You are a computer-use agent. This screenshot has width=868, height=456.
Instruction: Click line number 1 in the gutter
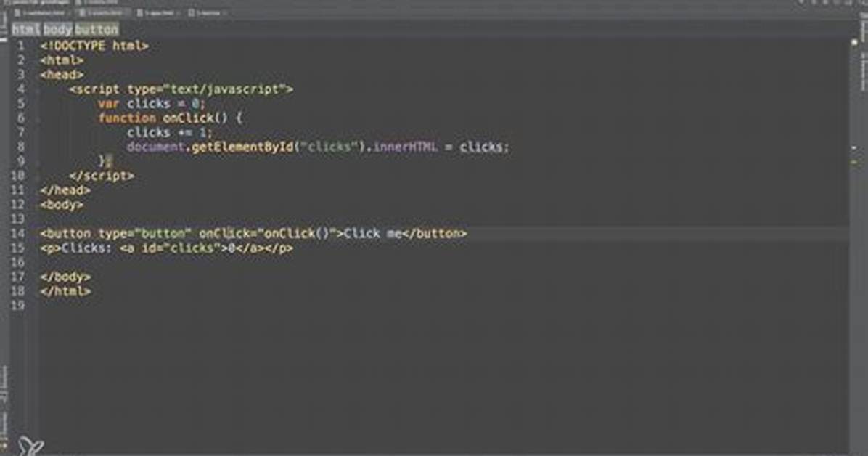click(x=21, y=46)
